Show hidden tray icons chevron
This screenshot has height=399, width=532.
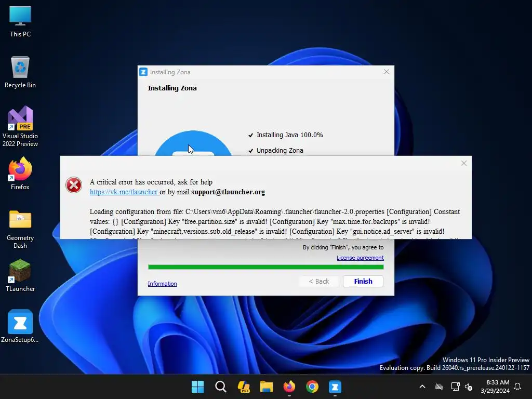pos(422,387)
